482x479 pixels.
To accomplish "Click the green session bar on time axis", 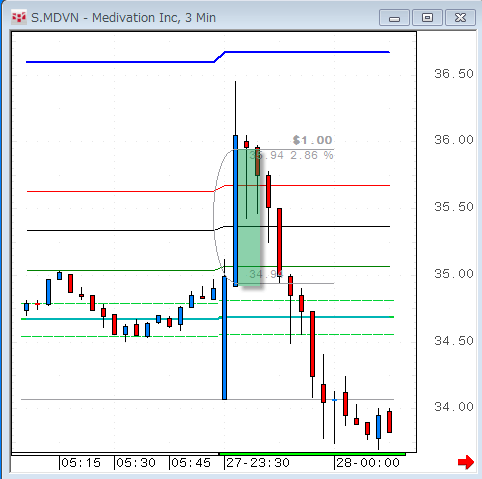I will (x=312, y=454).
